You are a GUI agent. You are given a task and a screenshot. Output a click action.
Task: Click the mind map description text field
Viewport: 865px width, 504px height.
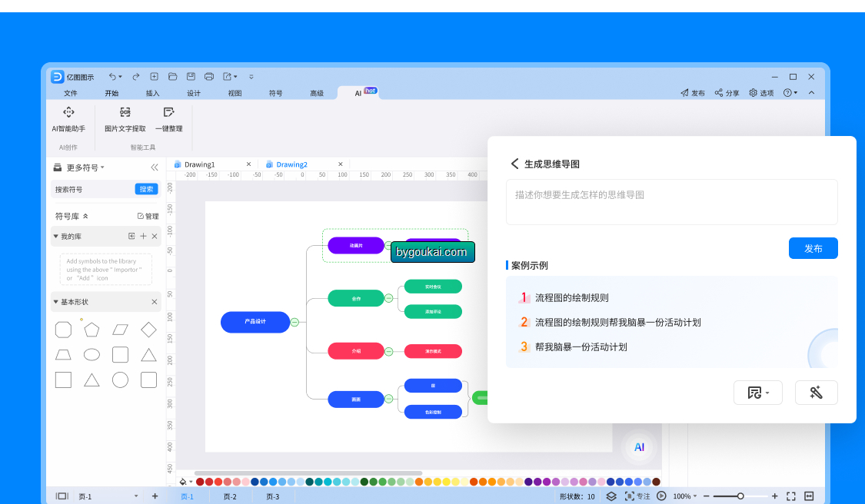[x=671, y=202]
